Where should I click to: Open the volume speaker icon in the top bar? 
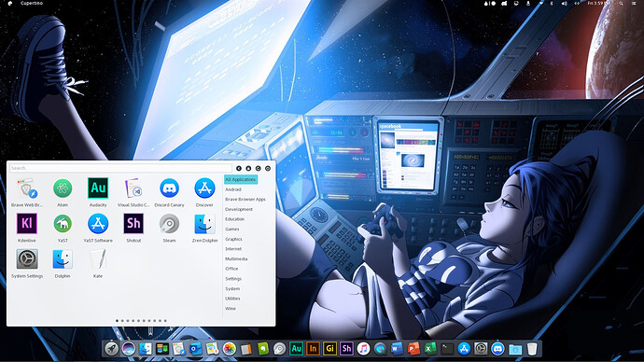(565, 4)
